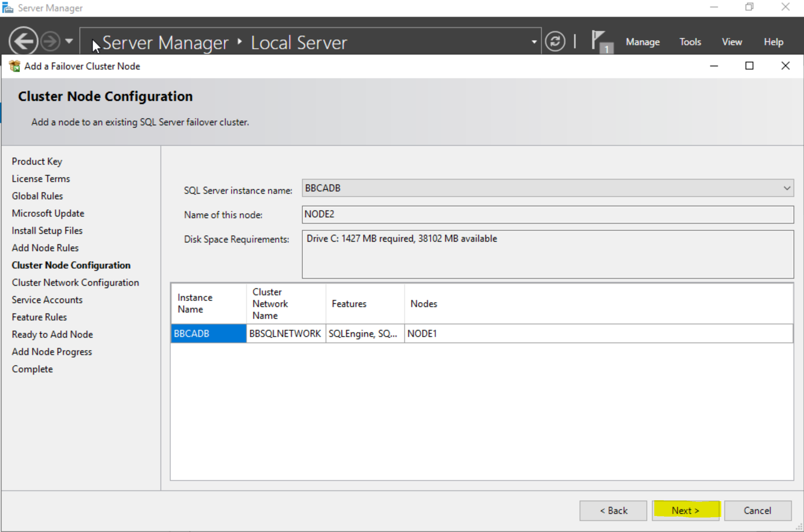Open the Manage menu
The image size is (804, 532).
click(x=643, y=42)
